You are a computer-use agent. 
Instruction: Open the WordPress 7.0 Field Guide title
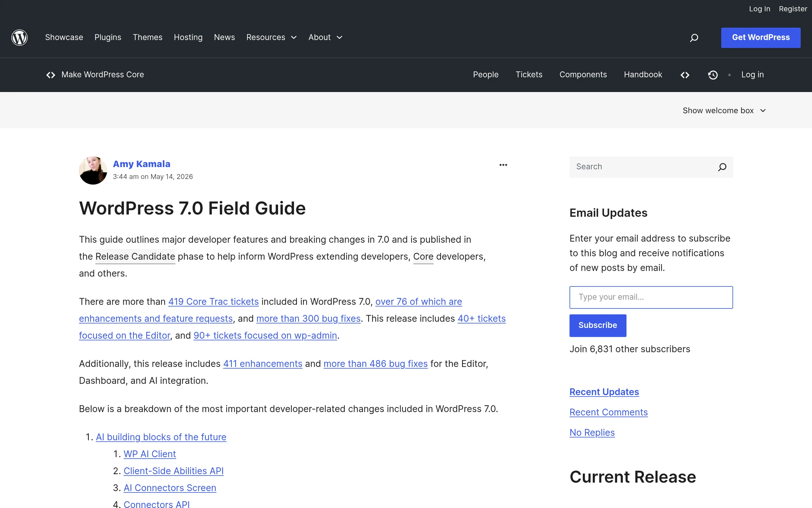pyautogui.click(x=192, y=208)
